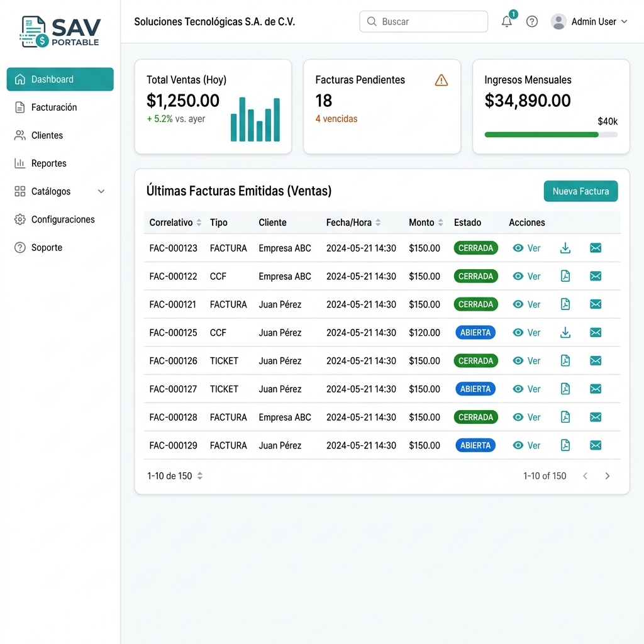Email invoice FAC-000122
Viewport: 644px width, 644px height.
tap(596, 276)
